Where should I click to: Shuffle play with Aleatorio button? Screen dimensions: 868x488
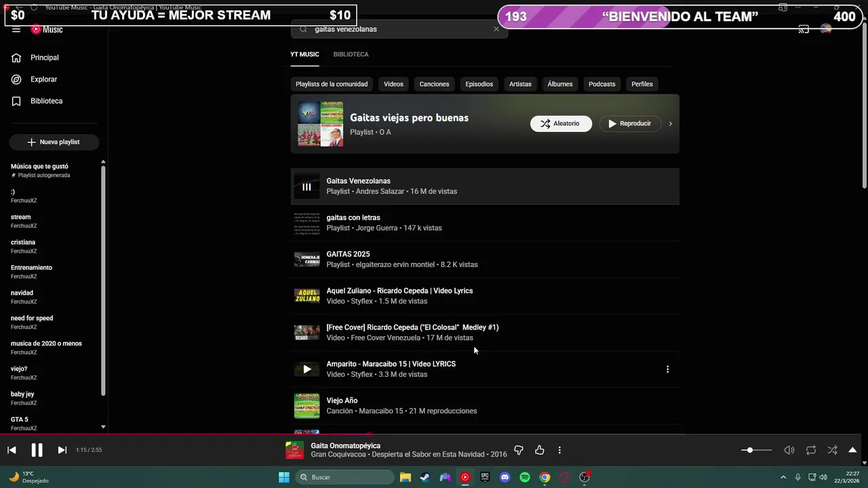pyautogui.click(x=561, y=123)
